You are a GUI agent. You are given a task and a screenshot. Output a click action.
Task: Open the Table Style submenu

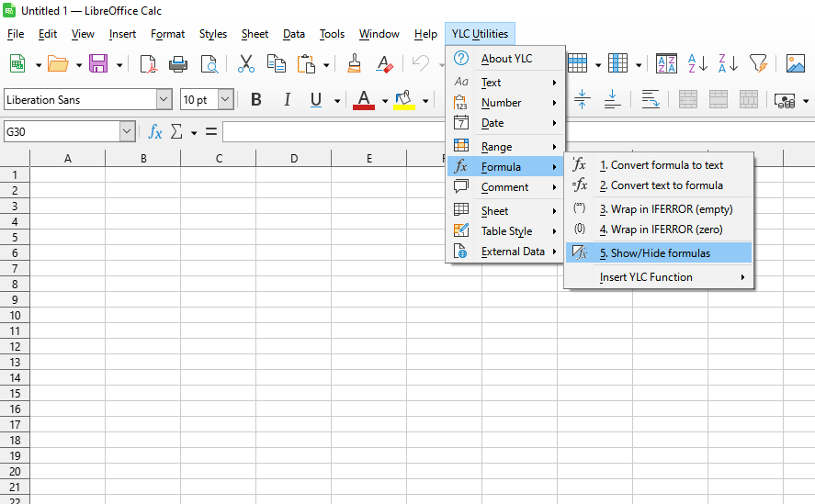point(506,231)
